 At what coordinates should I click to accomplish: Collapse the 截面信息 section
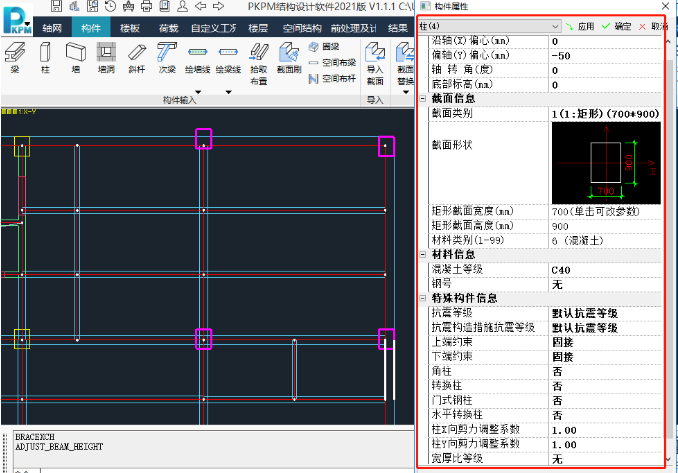[423, 99]
